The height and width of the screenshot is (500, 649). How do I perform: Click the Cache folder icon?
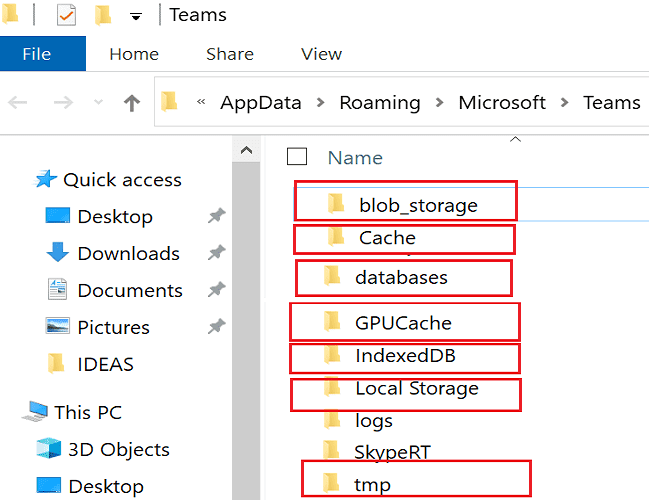coord(336,236)
